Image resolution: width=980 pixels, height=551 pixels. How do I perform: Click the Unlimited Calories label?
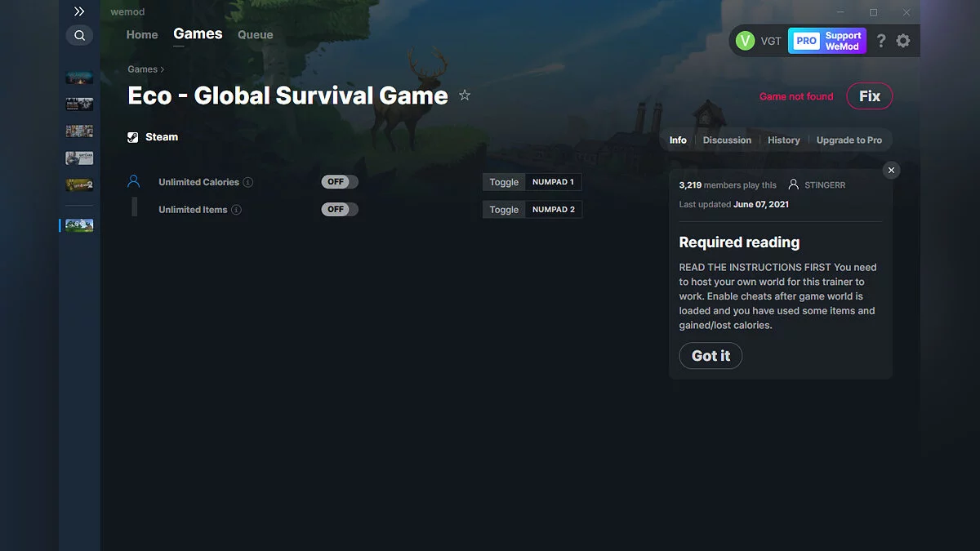(198, 182)
